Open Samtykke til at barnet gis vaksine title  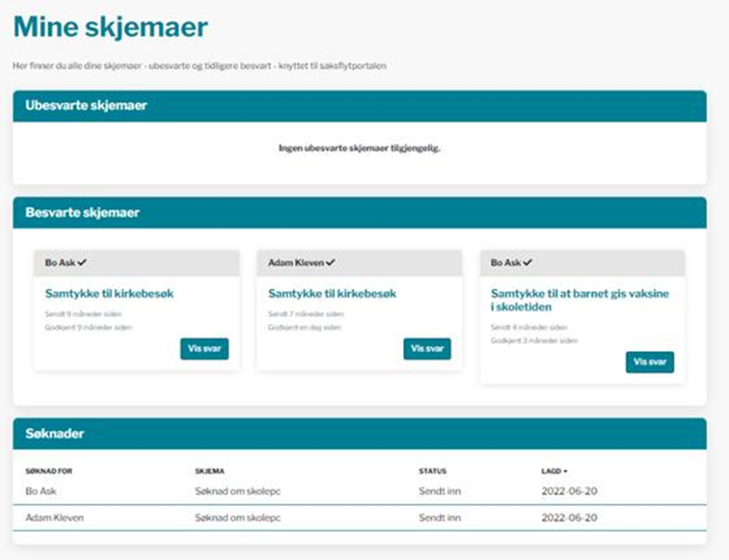click(580, 300)
